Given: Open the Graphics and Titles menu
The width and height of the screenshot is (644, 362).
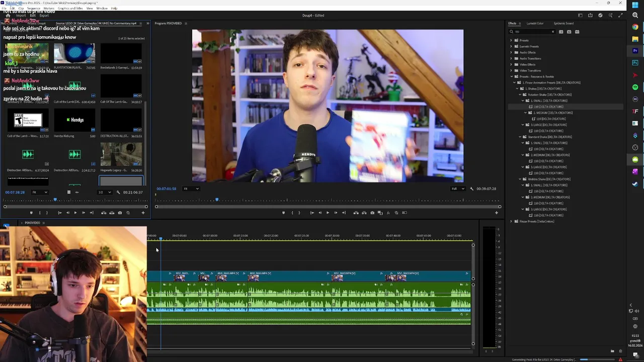Looking at the screenshot, I should click(x=70, y=9).
